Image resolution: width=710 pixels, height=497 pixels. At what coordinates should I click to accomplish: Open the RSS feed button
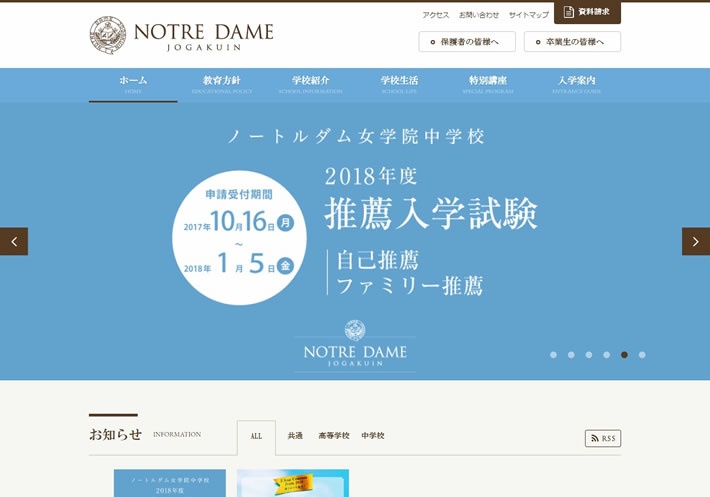[x=603, y=438]
